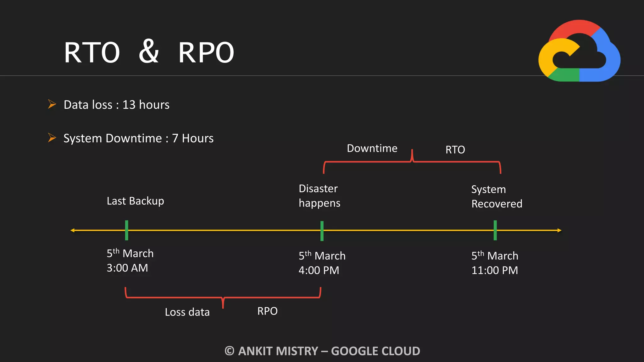Click the Google Cloud logo
The width and height of the screenshot is (644, 362).
coord(579,51)
